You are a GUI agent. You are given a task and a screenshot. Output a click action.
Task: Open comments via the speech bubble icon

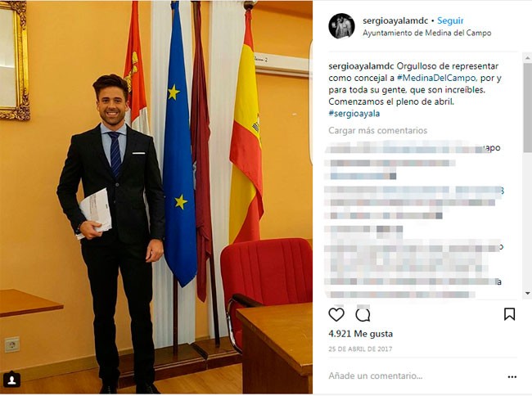point(363,315)
